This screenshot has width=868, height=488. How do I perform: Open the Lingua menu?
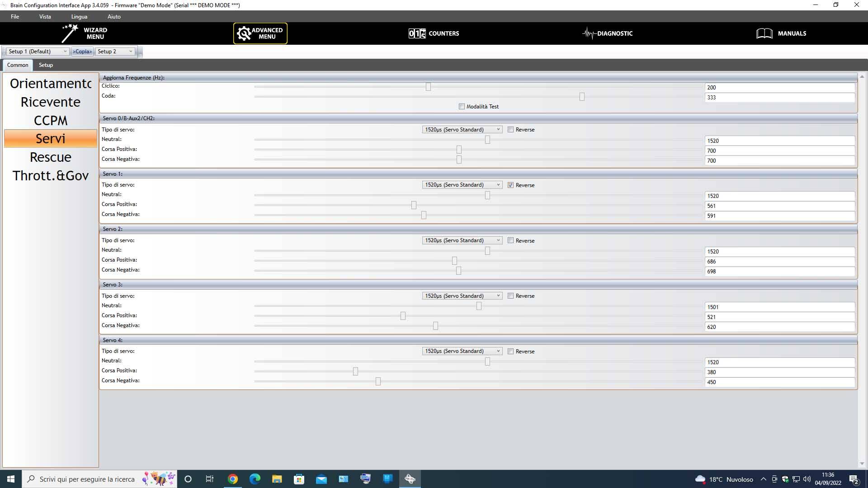(79, 17)
